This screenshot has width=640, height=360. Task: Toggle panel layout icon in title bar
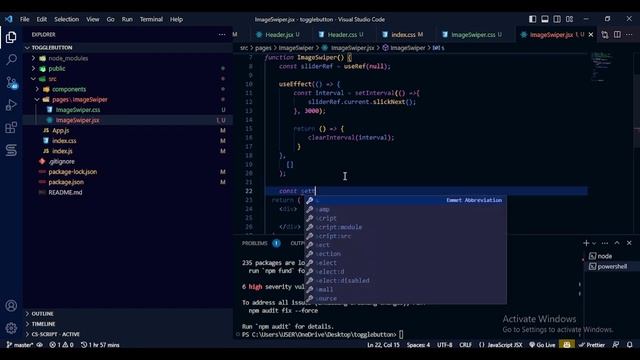(544, 19)
